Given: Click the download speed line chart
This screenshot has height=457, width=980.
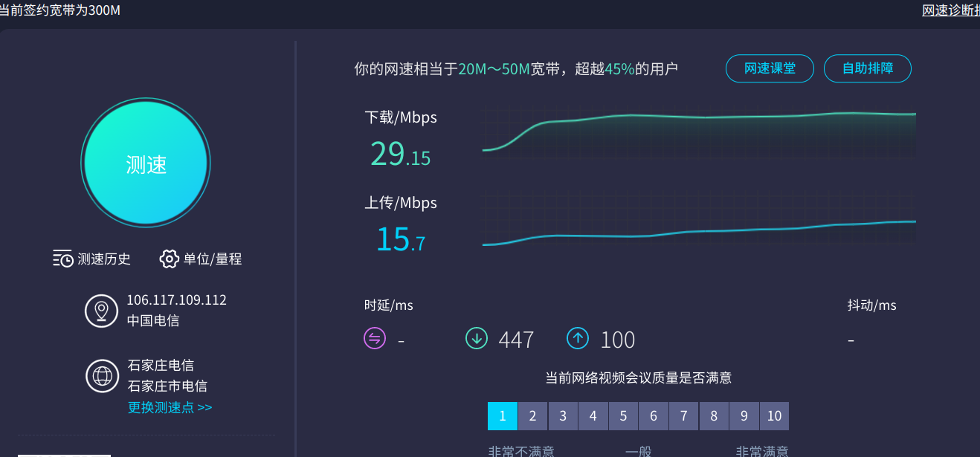Looking at the screenshot, I should [699, 134].
